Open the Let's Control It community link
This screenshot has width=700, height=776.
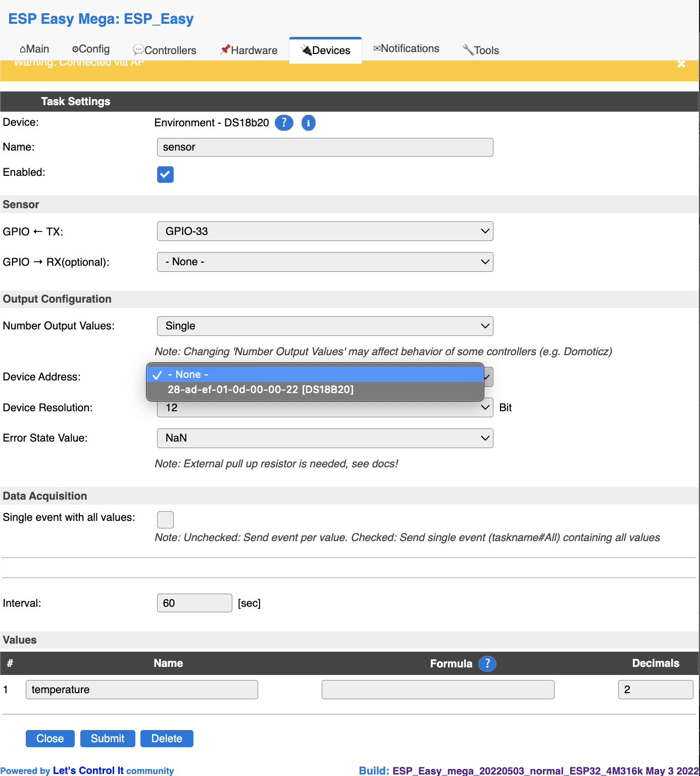[88, 770]
